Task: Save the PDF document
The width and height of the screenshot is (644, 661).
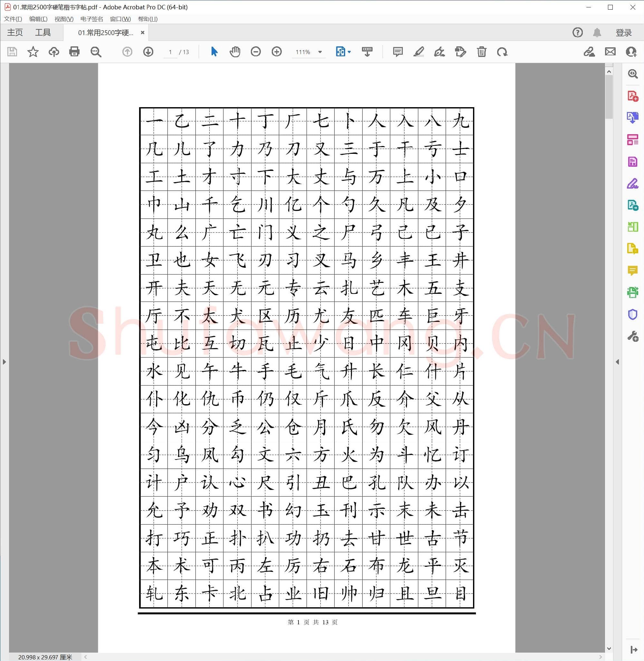Action: pos(12,52)
